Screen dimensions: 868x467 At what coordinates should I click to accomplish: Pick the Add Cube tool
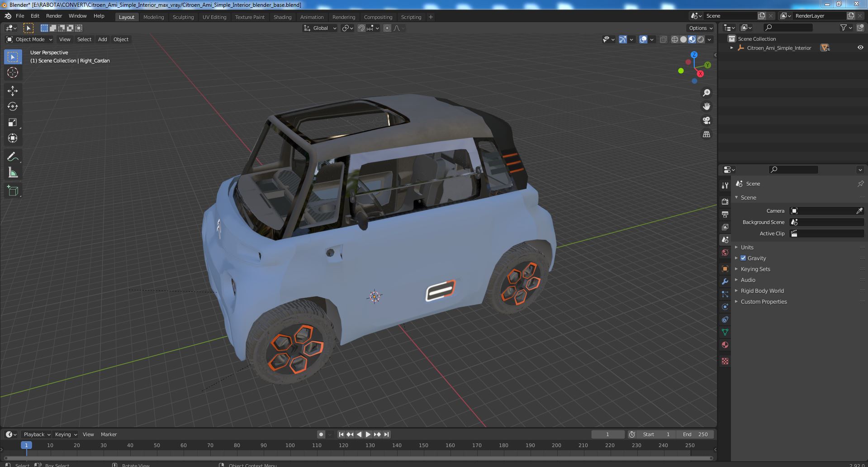pyautogui.click(x=13, y=191)
